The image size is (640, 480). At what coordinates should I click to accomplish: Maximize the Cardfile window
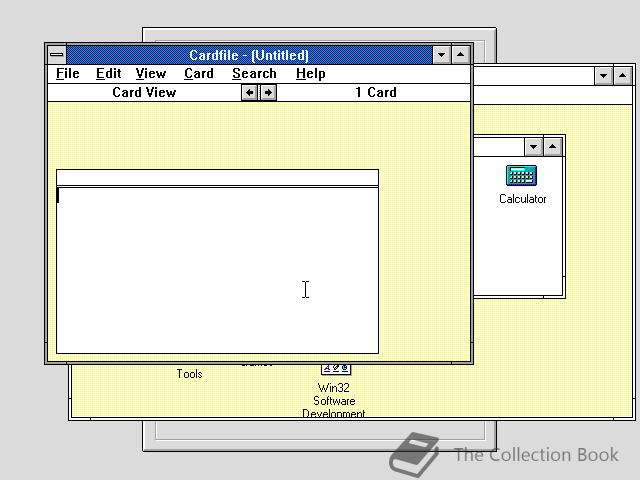pos(460,55)
